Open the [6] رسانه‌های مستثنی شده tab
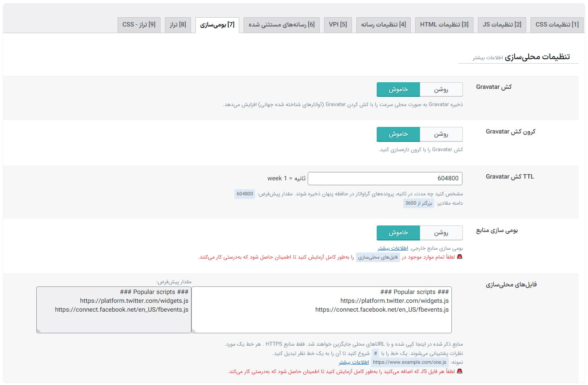 pyautogui.click(x=281, y=25)
